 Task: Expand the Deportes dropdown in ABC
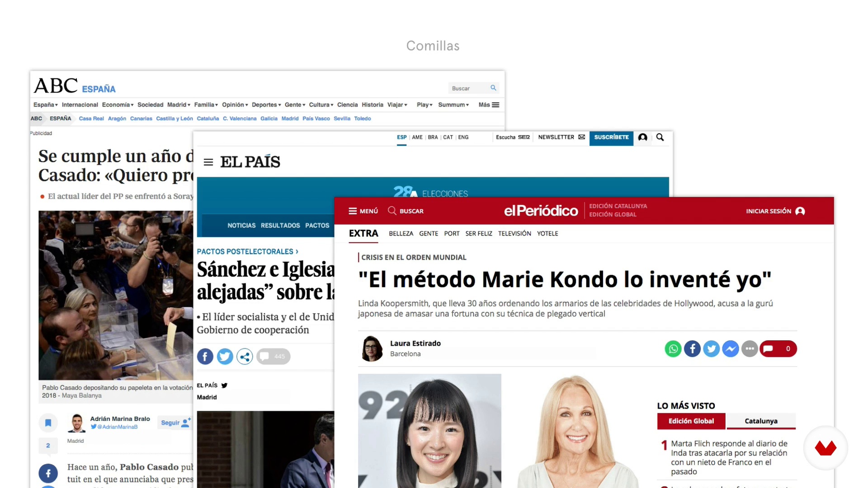point(266,105)
